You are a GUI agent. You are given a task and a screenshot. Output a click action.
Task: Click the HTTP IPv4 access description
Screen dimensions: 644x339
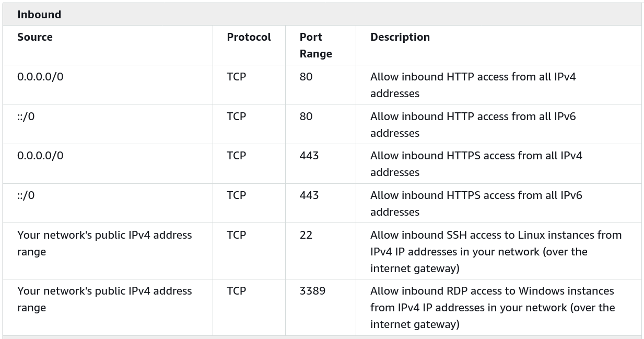pyautogui.click(x=473, y=85)
